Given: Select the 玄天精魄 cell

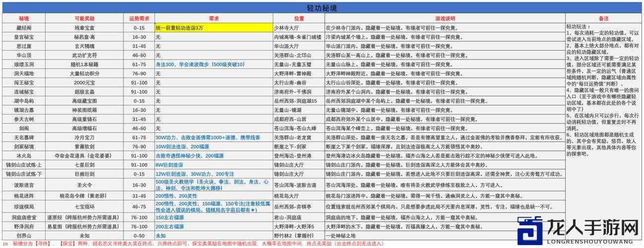Looking at the screenshot, I should (85, 46).
